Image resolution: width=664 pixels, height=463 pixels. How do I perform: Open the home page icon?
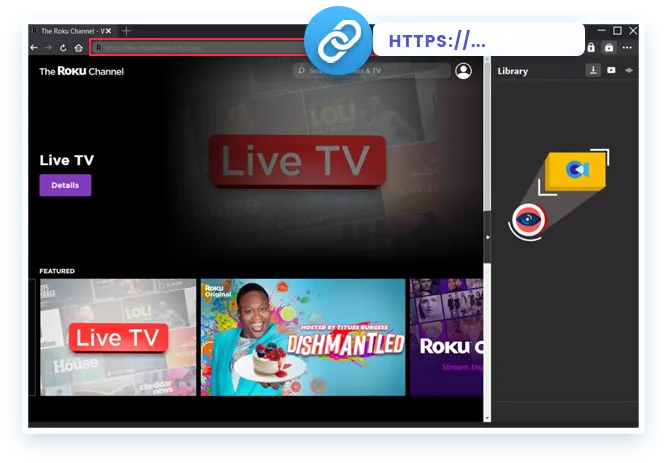78,48
